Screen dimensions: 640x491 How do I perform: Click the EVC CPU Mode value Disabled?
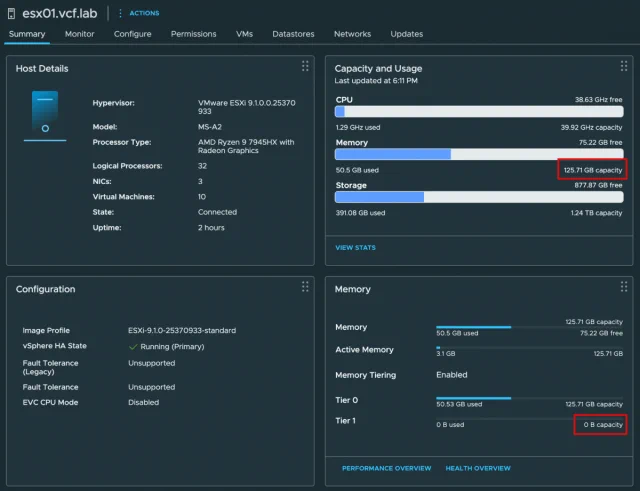pos(144,402)
